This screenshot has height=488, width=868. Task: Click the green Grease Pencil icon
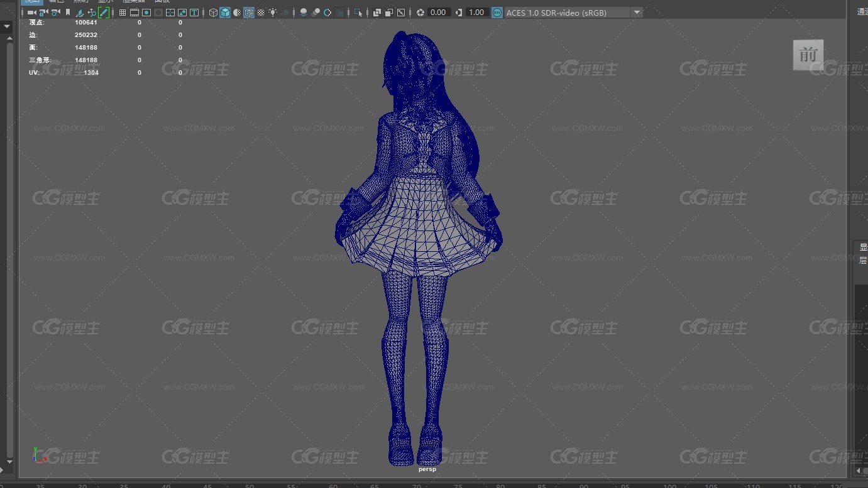pos(104,13)
